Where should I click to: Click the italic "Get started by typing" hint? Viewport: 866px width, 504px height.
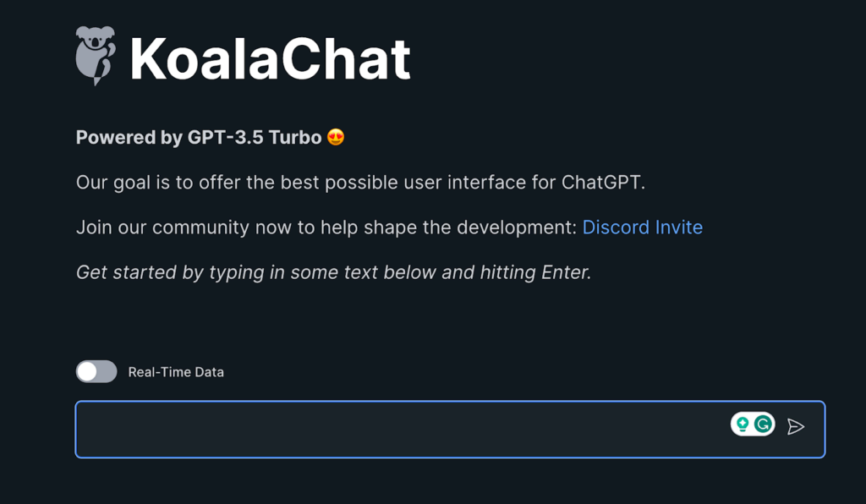(x=169, y=272)
